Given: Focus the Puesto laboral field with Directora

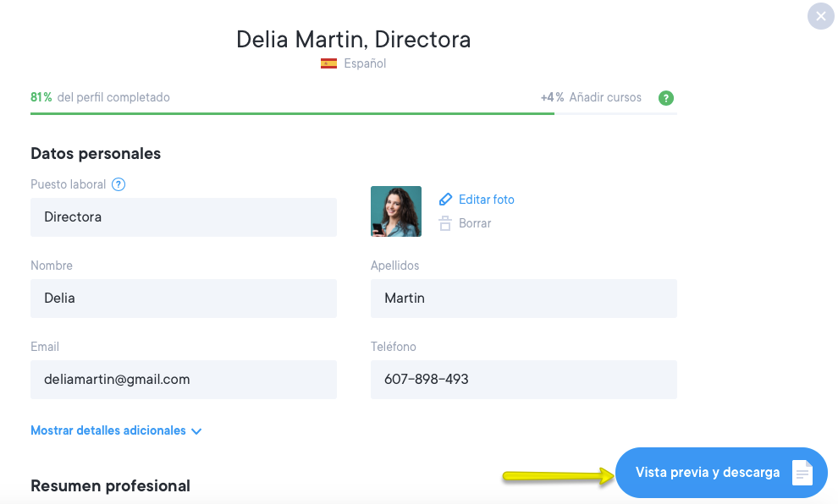Looking at the screenshot, I should pyautogui.click(x=184, y=217).
